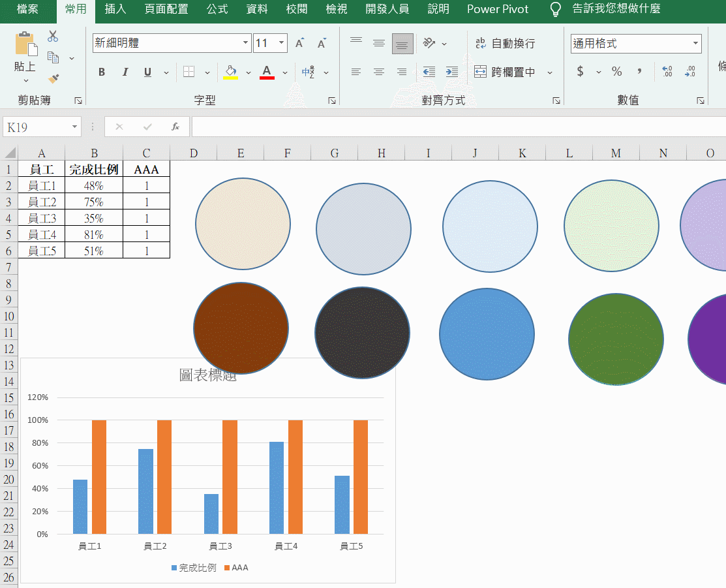This screenshot has height=588, width=726.
Task: Align text right in cell
Action: tap(402, 72)
